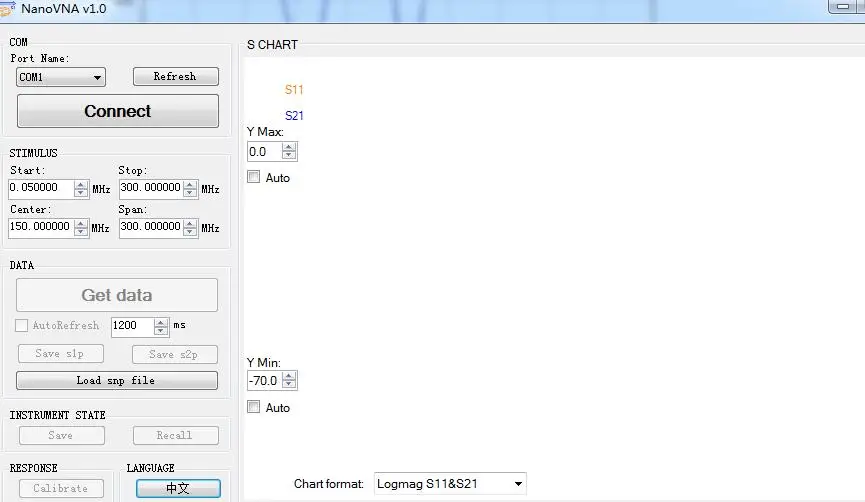Click the Save s2p button

tap(175, 354)
